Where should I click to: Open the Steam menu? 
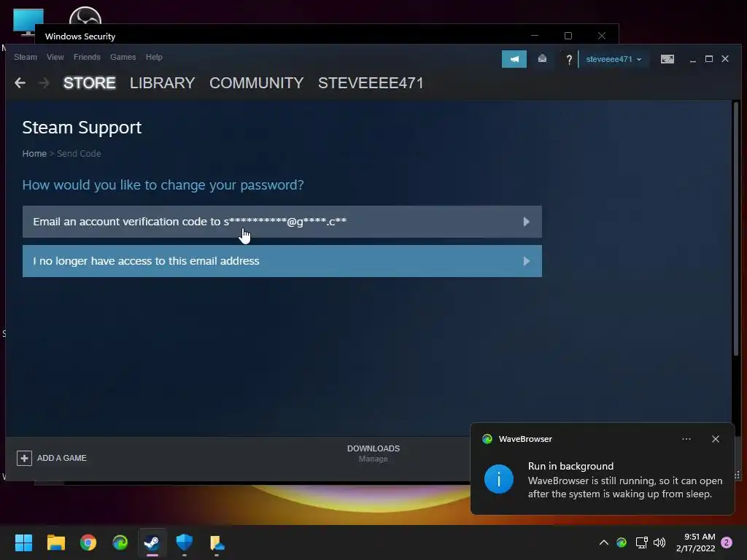point(26,57)
